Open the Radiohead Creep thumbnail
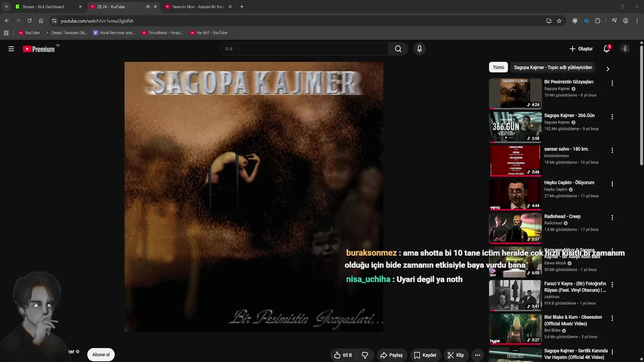This screenshot has height=362, width=644. click(x=515, y=228)
